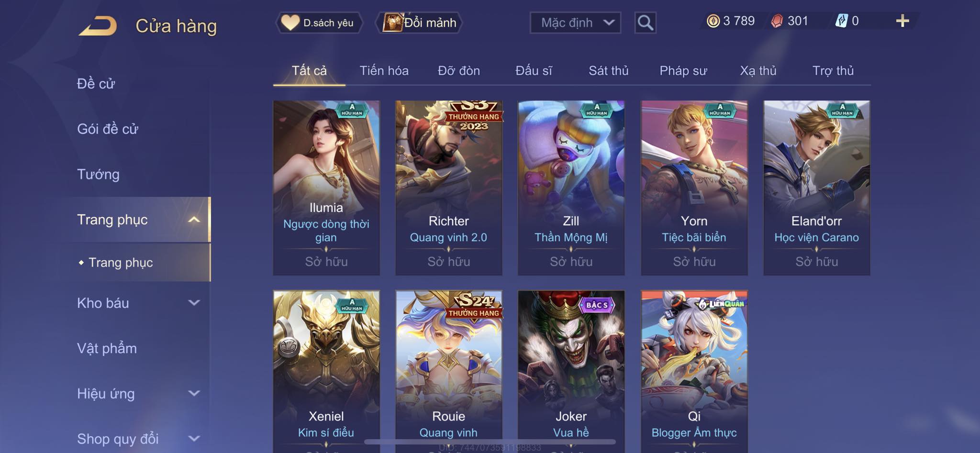
Task: Select the Pháp sư tab
Action: click(x=683, y=71)
